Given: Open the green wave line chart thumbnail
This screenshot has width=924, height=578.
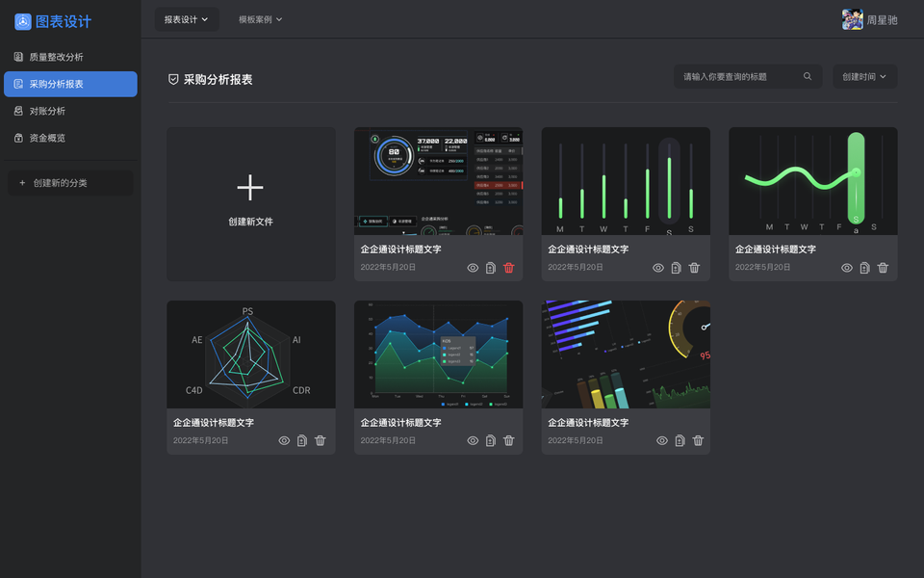Looking at the screenshot, I should point(813,181).
